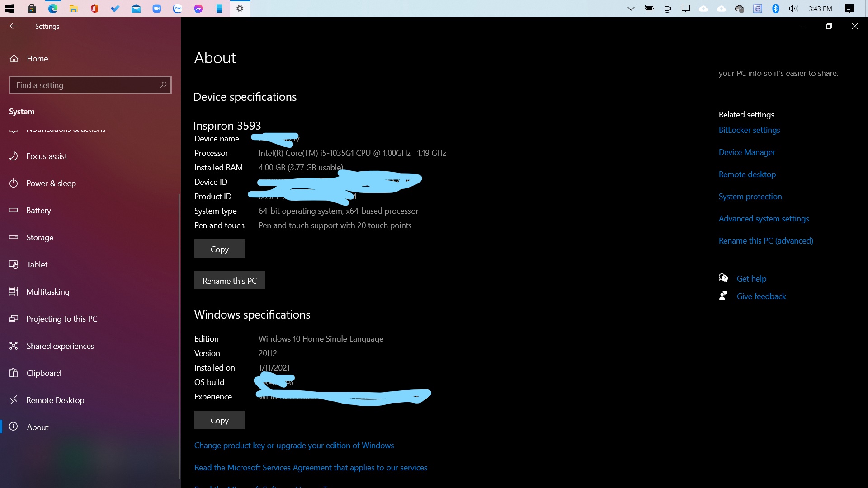Open Multitasking settings
Image resolution: width=868 pixels, height=488 pixels.
click(47, 291)
